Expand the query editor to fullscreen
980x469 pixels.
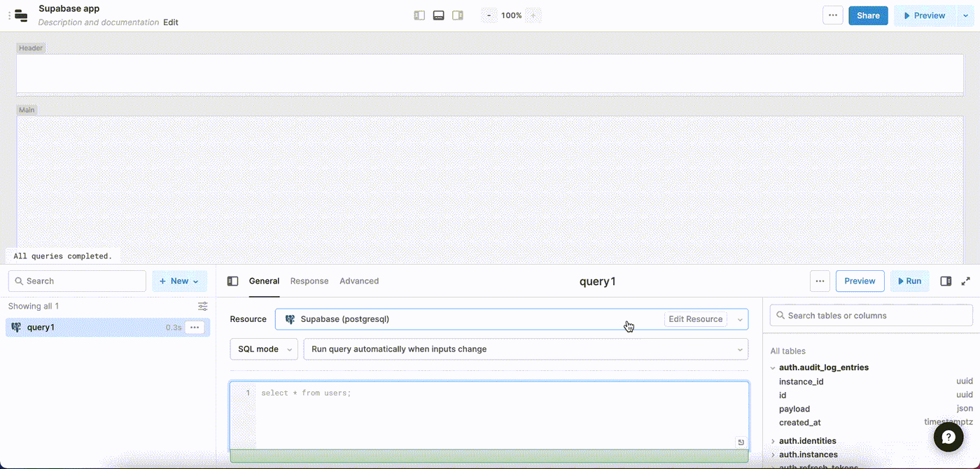[966, 281]
